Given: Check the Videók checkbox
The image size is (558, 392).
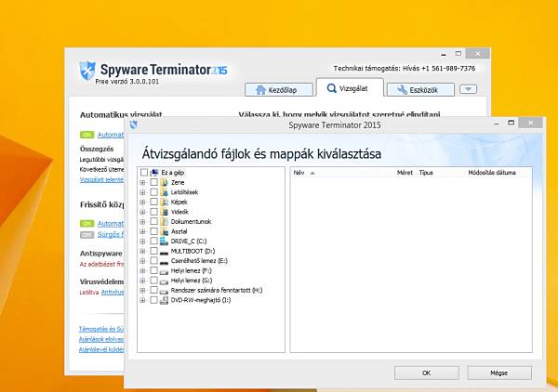Looking at the screenshot, I should 153,212.
